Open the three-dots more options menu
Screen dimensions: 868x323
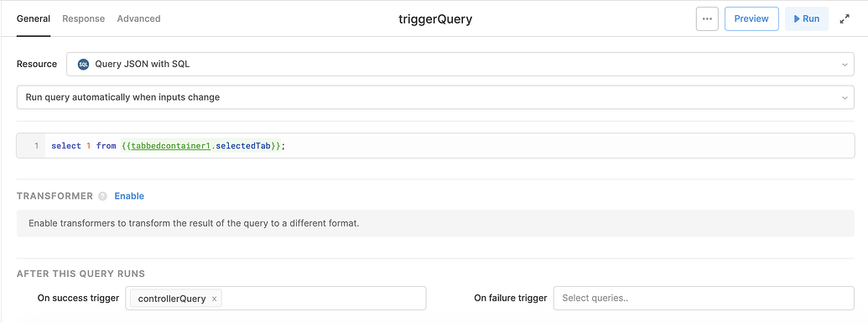point(707,18)
